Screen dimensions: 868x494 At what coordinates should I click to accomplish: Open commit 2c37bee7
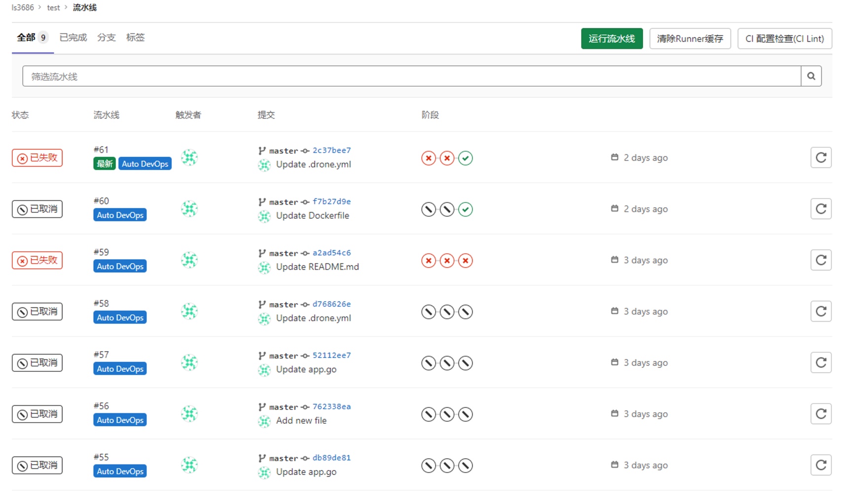point(331,150)
